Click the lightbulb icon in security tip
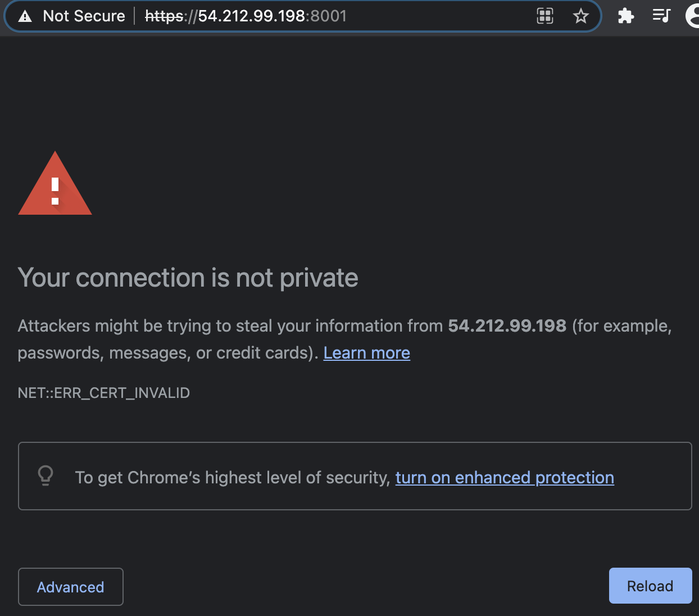This screenshot has height=616, width=699. click(x=46, y=475)
